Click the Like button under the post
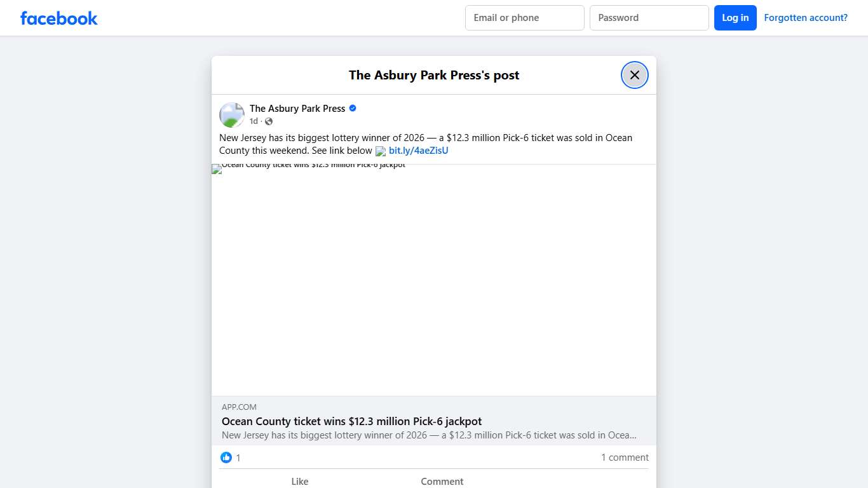 pyautogui.click(x=300, y=481)
